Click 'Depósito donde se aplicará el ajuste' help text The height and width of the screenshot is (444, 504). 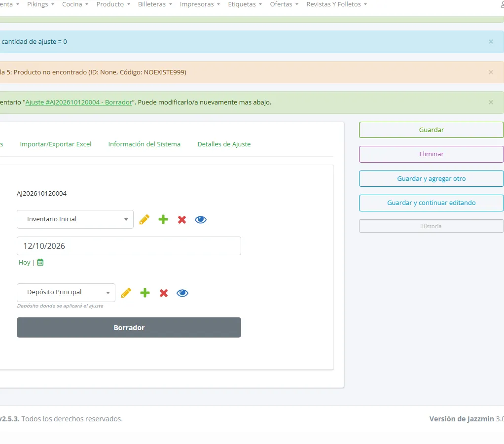[x=60, y=306]
